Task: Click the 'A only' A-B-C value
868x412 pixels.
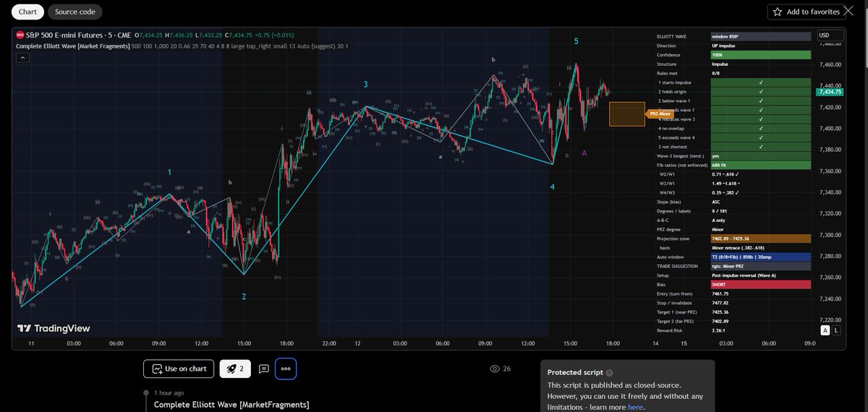Action: (x=720, y=220)
